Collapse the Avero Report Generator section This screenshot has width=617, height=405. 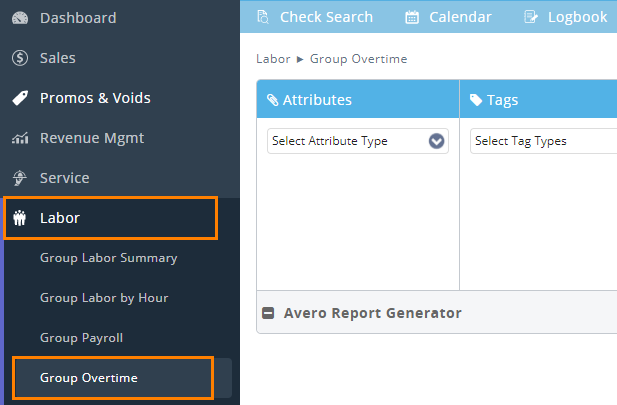pyautogui.click(x=268, y=313)
